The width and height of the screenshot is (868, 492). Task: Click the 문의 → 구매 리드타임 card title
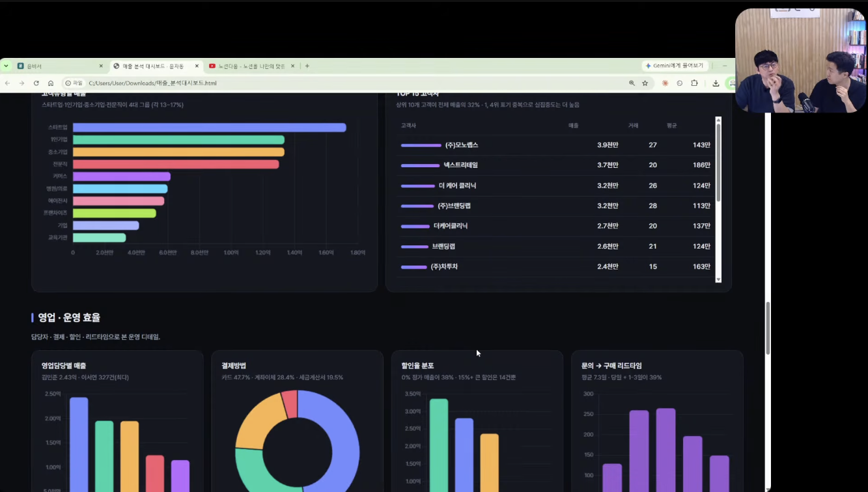click(611, 366)
